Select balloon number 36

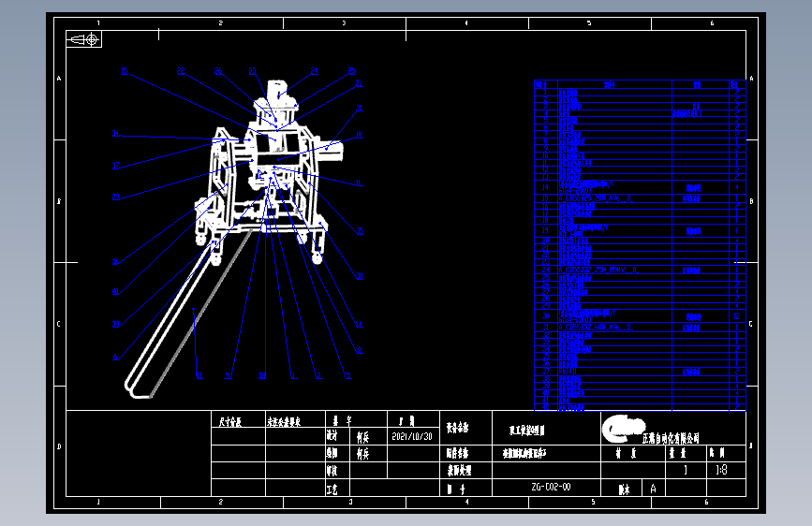point(115,262)
